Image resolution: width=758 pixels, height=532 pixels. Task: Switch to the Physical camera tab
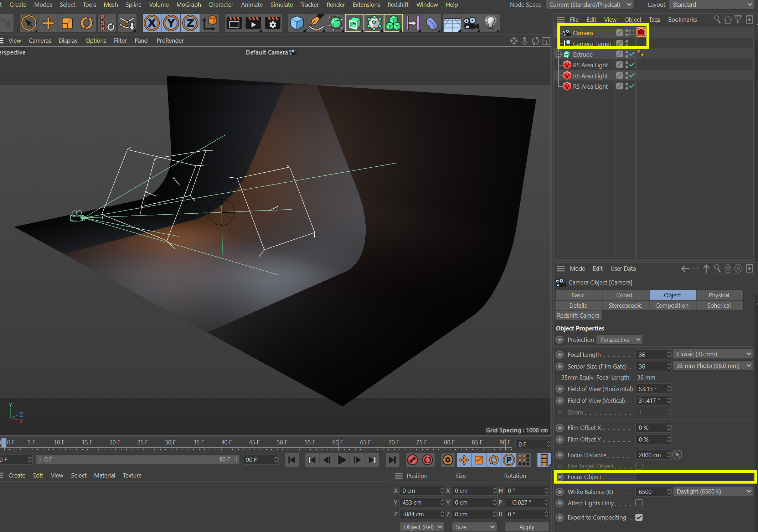719,295
